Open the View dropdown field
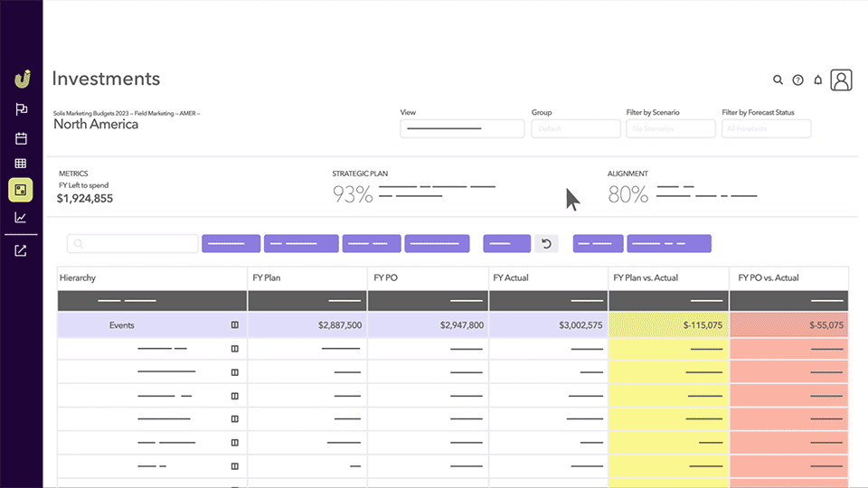 pyautogui.click(x=462, y=128)
